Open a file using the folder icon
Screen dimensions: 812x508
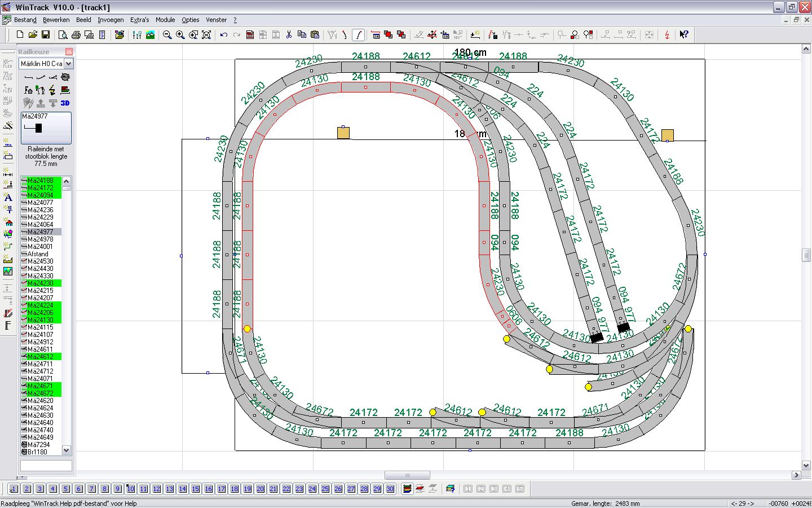(33, 35)
